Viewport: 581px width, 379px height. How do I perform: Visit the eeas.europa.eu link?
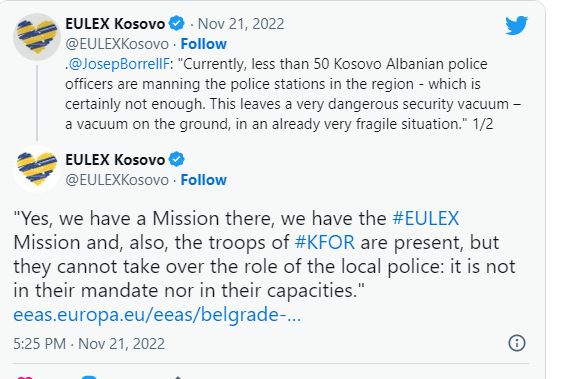pyautogui.click(x=157, y=315)
